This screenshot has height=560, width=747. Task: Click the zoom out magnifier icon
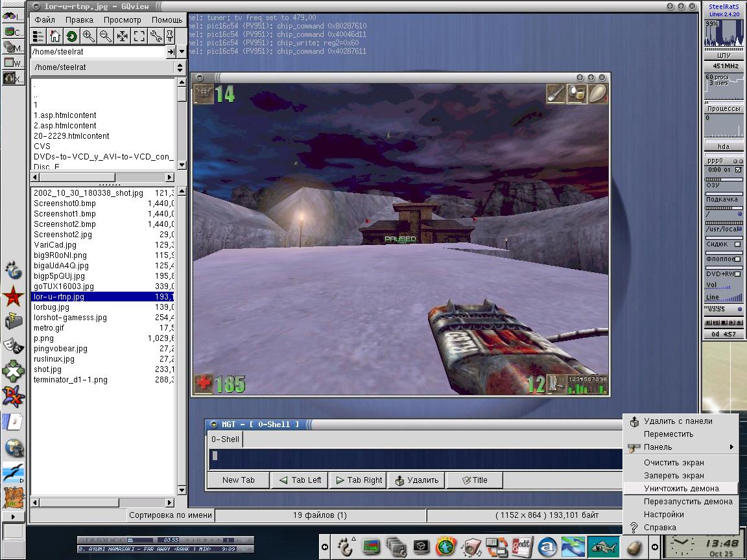coord(105,36)
